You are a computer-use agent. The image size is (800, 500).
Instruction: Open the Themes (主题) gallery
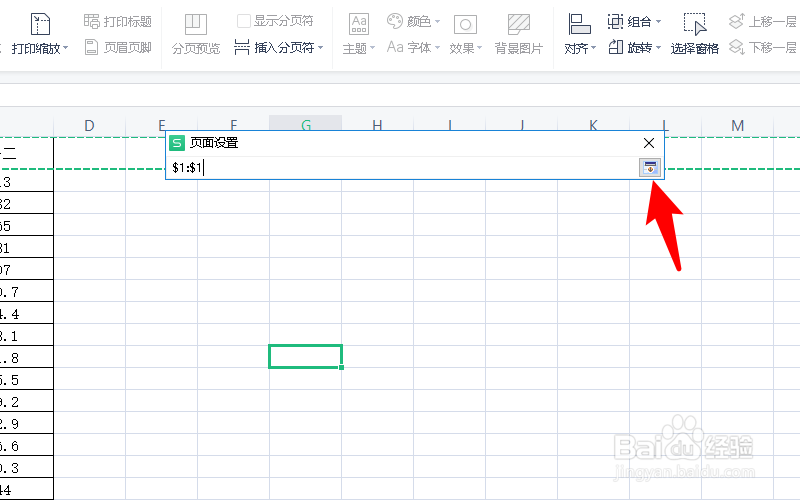pyautogui.click(x=359, y=35)
